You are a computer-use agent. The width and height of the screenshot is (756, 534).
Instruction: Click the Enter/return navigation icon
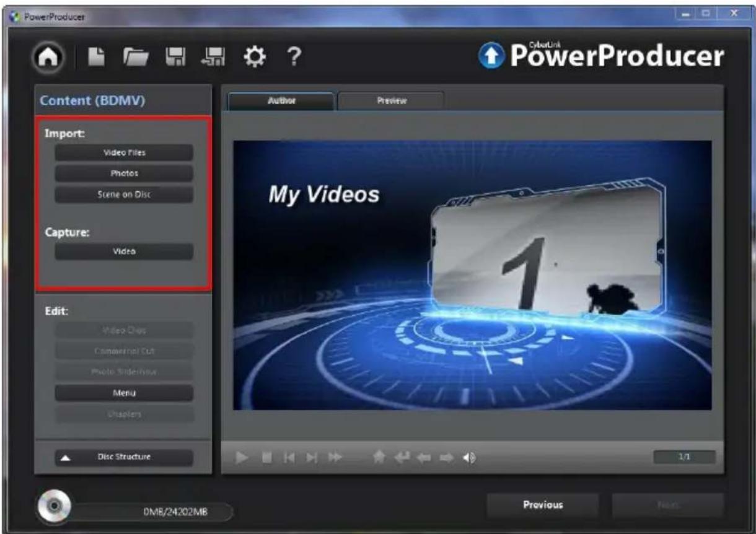[x=402, y=458]
